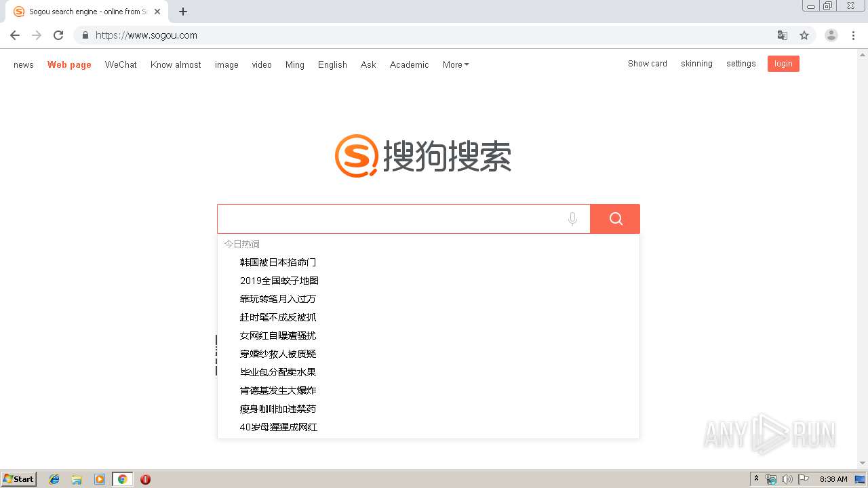
Task: Reload the page with refresh icon
Action: [58, 35]
